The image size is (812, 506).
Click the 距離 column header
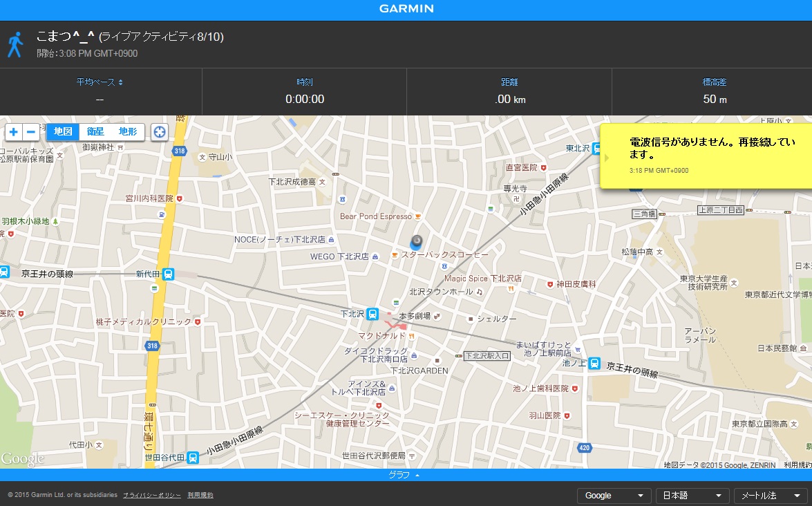[x=509, y=82]
